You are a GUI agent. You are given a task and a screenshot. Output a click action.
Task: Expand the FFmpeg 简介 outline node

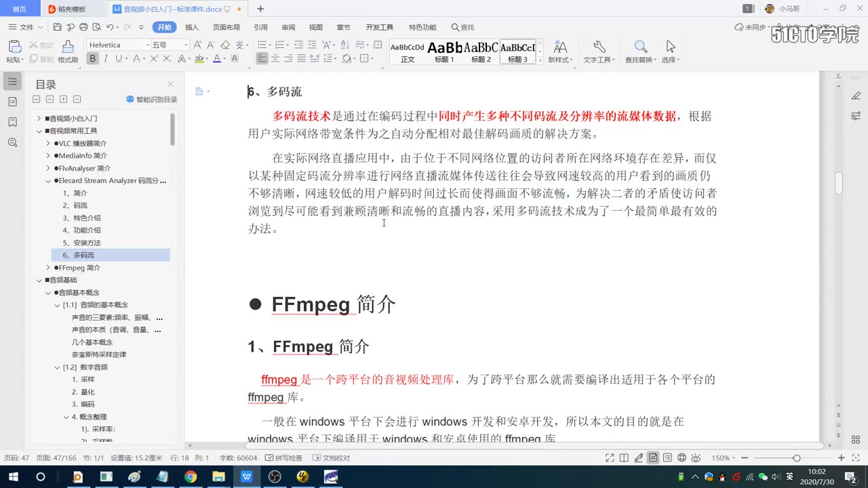(x=48, y=268)
